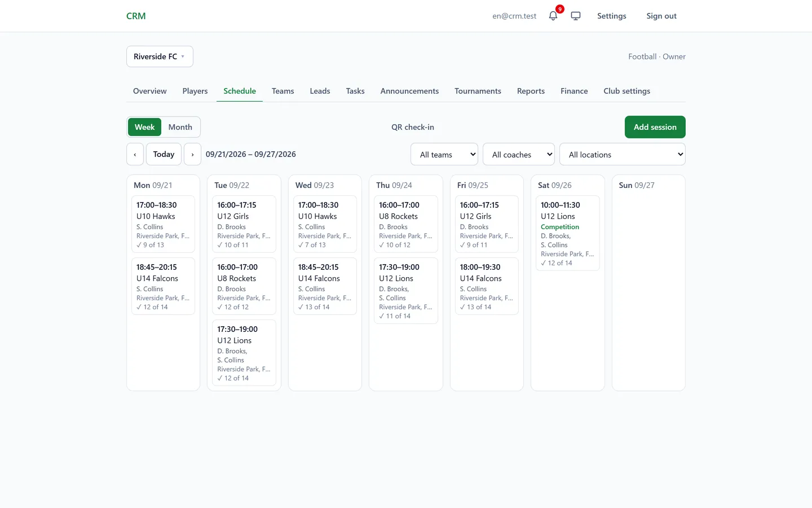Click the CRM logo link
Screen dimensions: 812x508
[x=136, y=16]
